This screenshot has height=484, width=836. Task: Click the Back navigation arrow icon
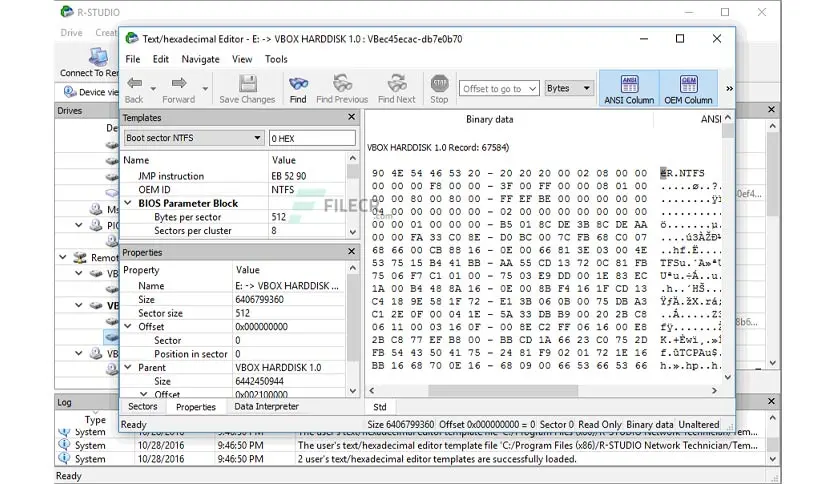[134, 84]
